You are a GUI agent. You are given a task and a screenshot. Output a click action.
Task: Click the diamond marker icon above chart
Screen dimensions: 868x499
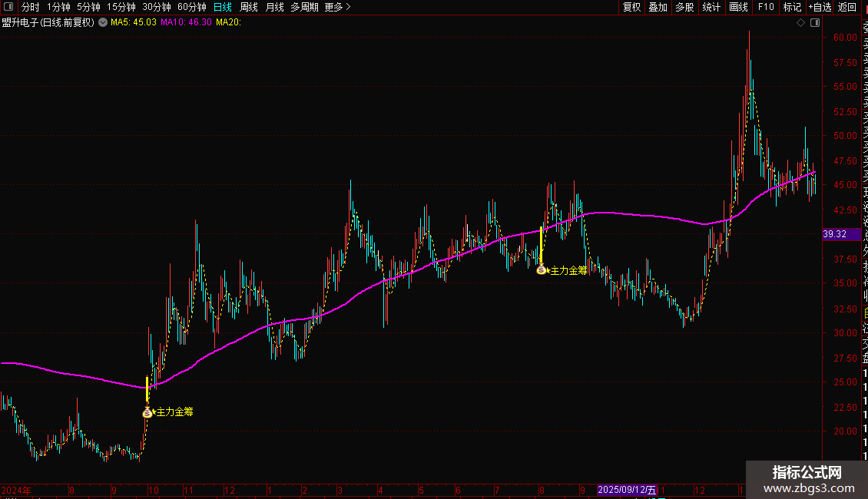(800, 23)
